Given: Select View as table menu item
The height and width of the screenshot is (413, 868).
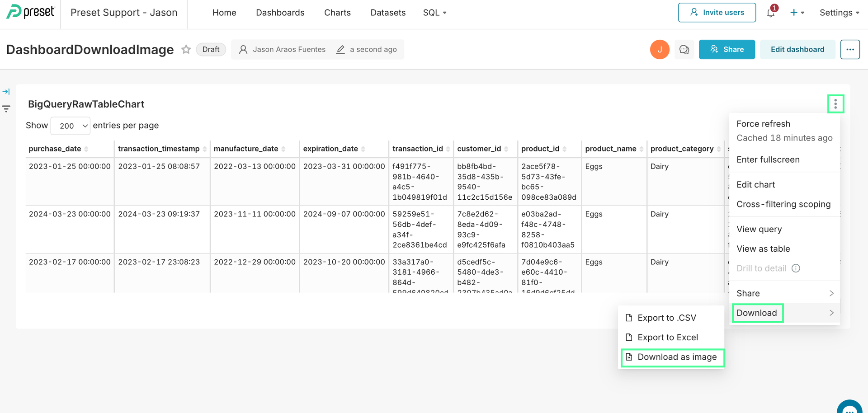Looking at the screenshot, I should tap(784, 249).
